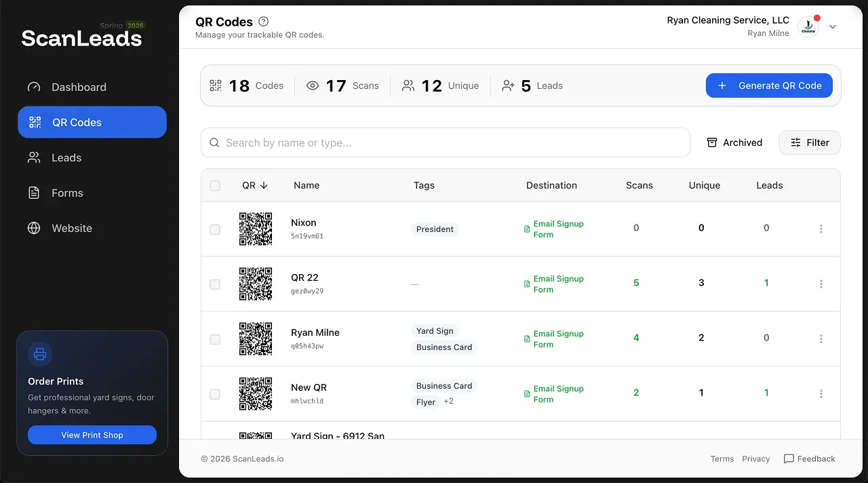The height and width of the screenshot is (483, 868).
Task: Toggle the QR column sort arrow
Action: coord(264,185)
